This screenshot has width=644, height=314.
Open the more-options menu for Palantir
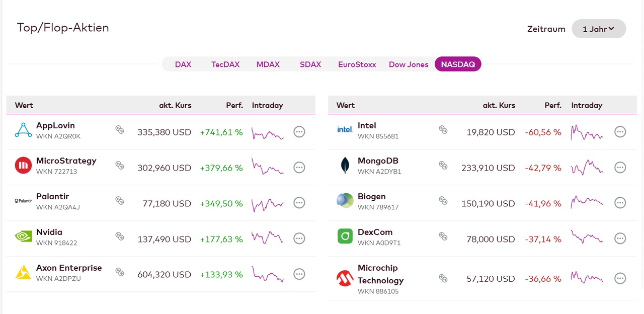point(299,203)
